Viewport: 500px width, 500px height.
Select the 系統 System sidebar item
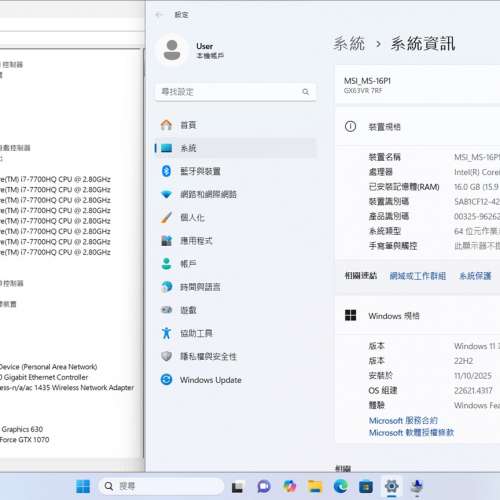click(236, 148)
